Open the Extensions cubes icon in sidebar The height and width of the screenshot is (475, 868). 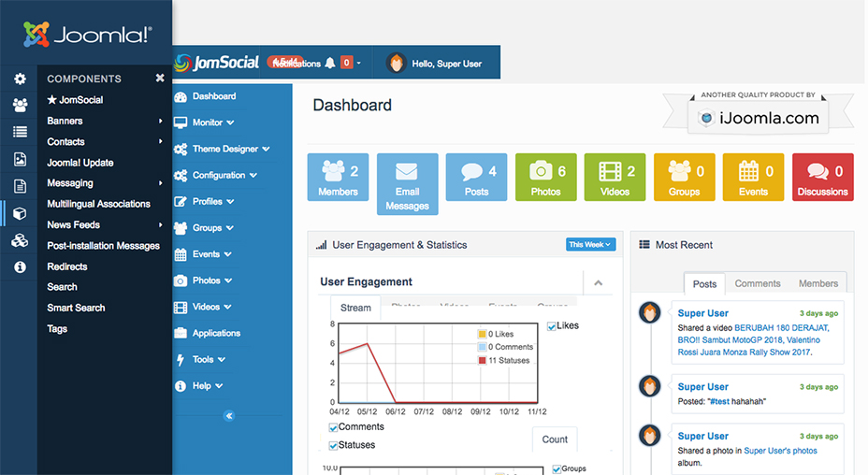20,240
